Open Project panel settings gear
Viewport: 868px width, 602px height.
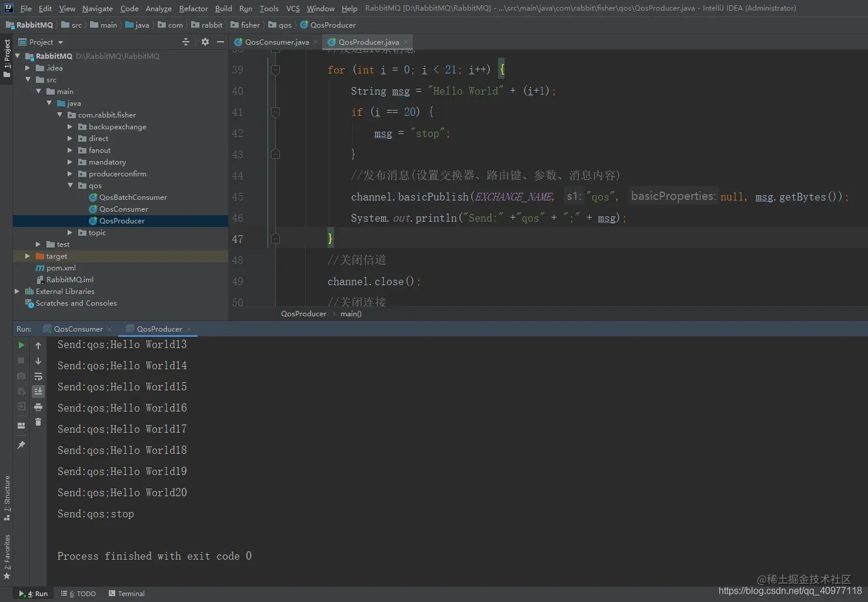click(x=205, y=42)
